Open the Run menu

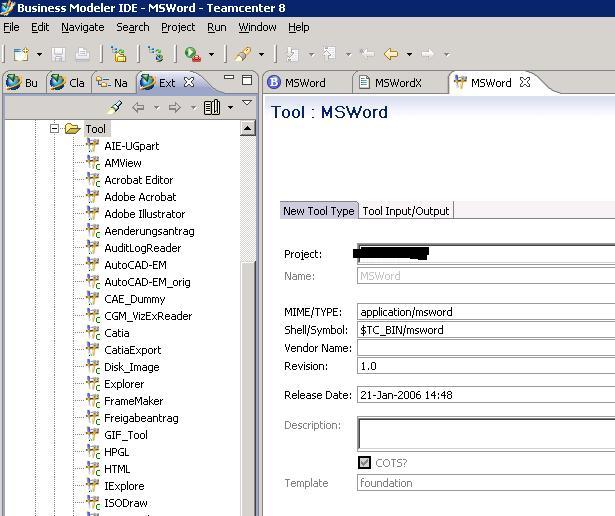[x=217, y=27]
